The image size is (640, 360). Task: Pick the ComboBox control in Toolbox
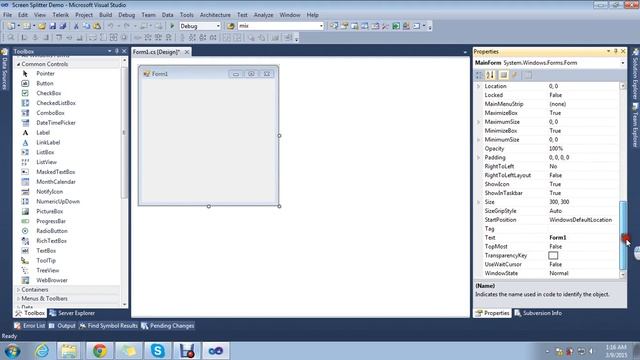(x=50, y=113)
